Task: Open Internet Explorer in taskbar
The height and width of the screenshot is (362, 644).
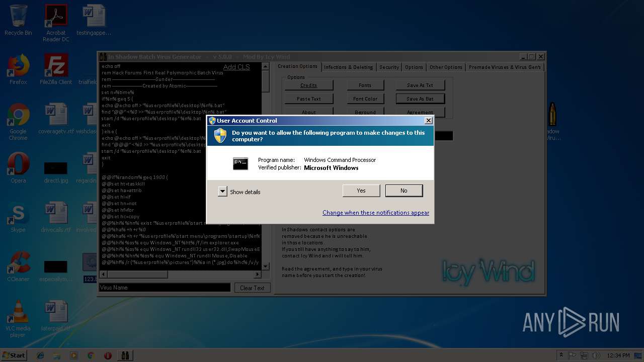Action: [40, 355]
